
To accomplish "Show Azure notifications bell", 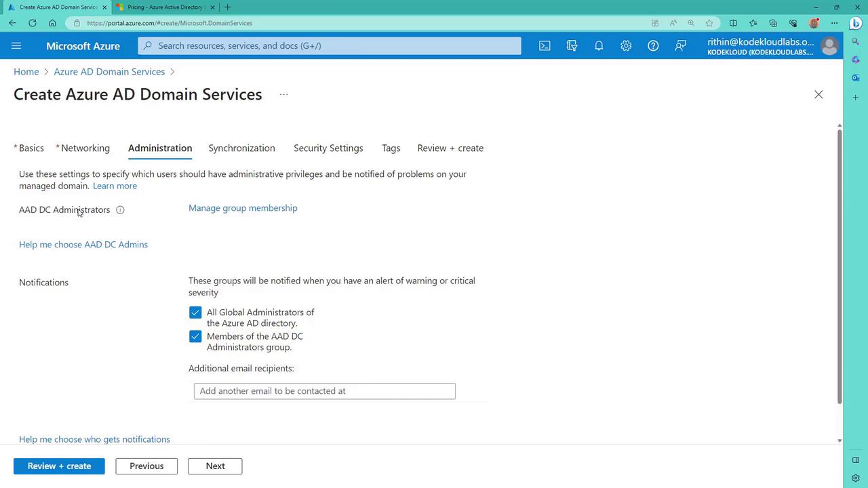I will click(x=599, y=45).
